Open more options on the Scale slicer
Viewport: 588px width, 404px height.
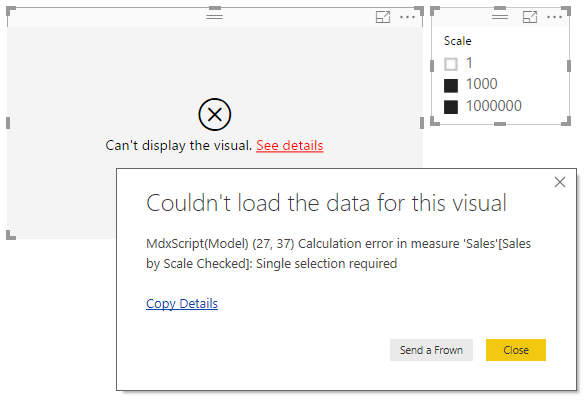point(554,17)
